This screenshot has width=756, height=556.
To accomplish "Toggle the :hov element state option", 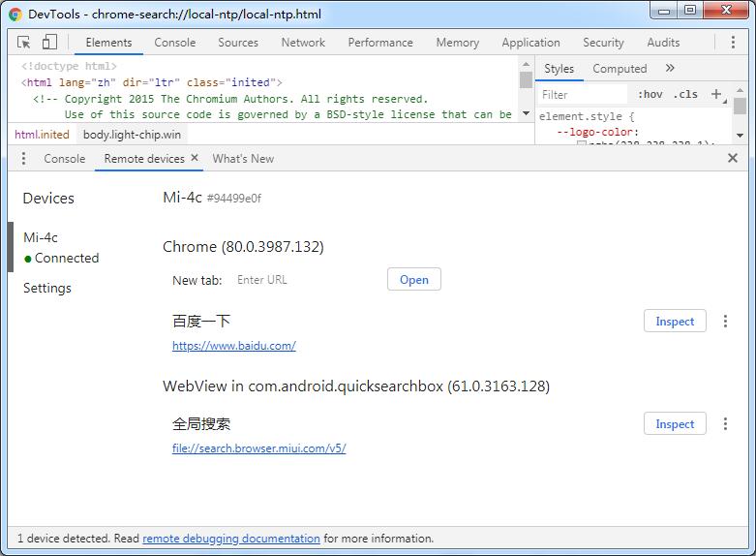I will pos(650,94).
